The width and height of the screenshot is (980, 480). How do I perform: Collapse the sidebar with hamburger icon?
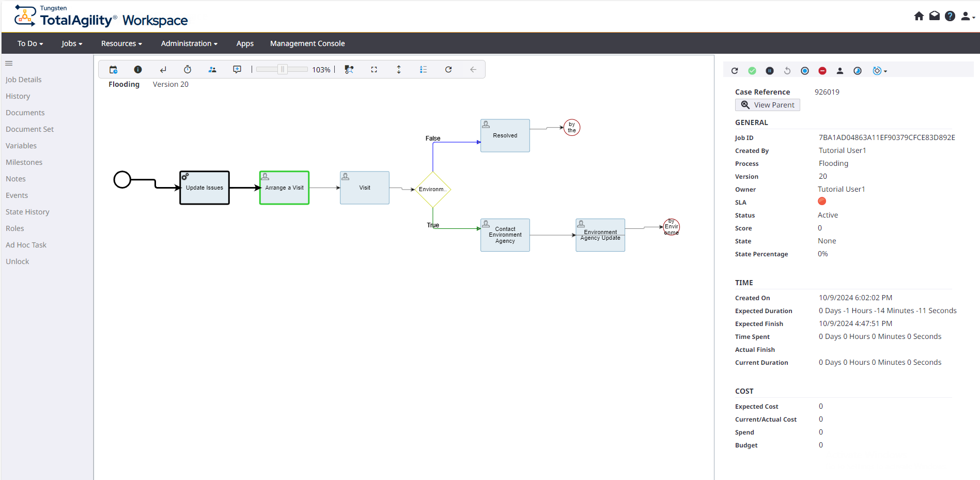click(9, 64)
